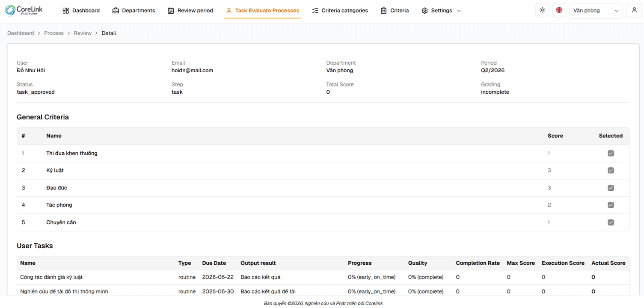Open Criteria categories menu
644x308 pixels.
point(340,11)
